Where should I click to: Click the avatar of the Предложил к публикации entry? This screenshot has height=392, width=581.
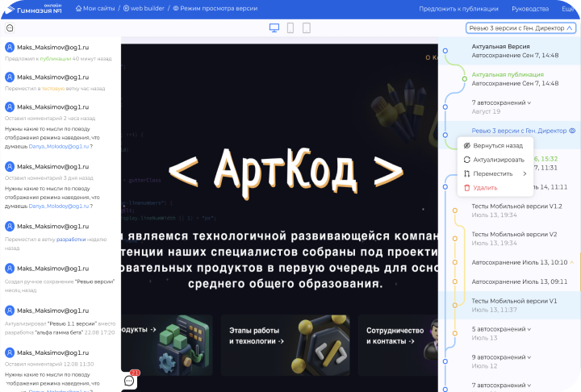point(10,47)
